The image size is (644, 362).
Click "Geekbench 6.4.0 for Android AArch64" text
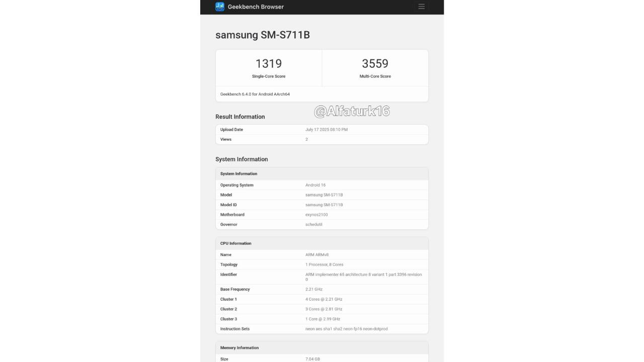[255, 94]
